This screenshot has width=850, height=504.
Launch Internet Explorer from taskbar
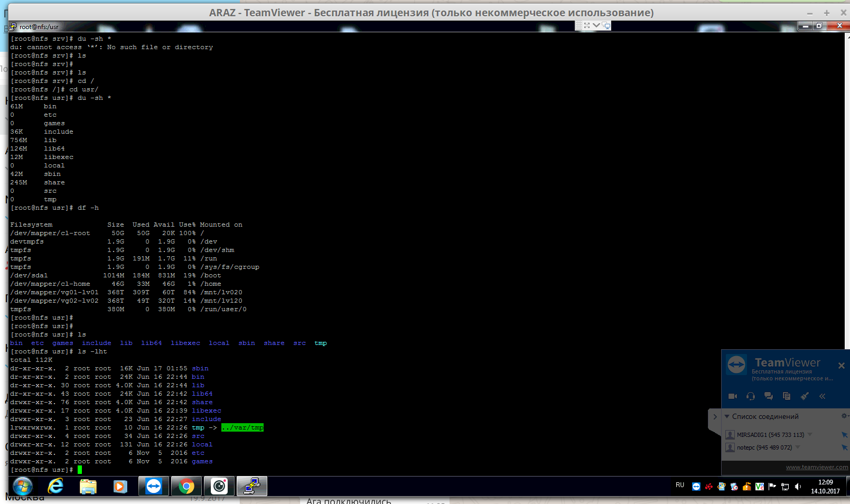(x=55, y=486)
